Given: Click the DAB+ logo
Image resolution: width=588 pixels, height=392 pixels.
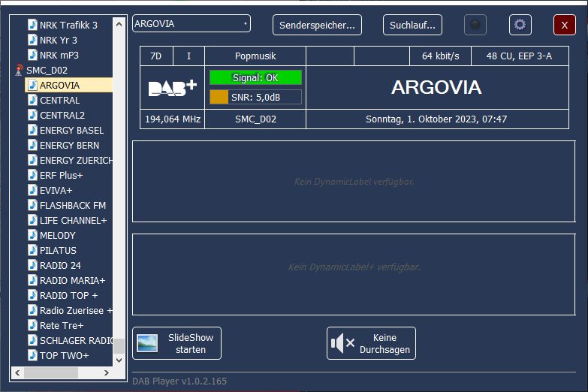Looking at the screenshot, I should pyautogui.click(x=173, y=88).
